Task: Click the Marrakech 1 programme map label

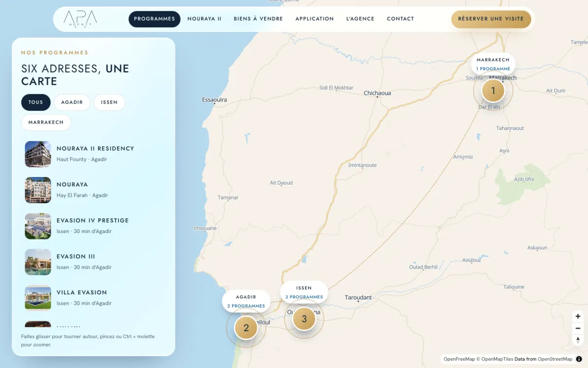Action: tap(493, 64)
